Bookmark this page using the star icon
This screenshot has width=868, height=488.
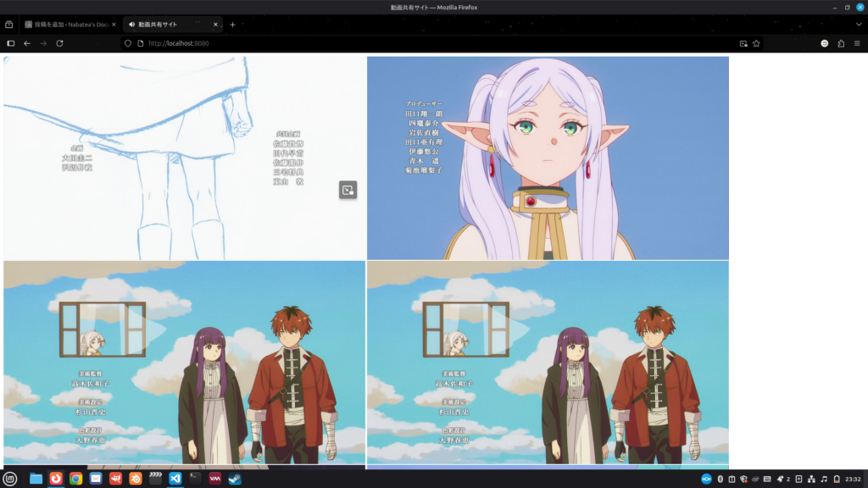(757, 43)
